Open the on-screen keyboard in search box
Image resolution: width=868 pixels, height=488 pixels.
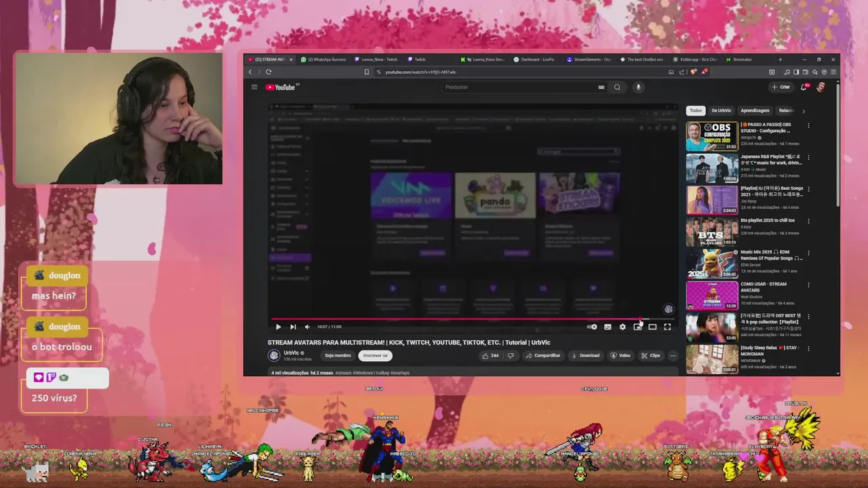tap(601, 87)
